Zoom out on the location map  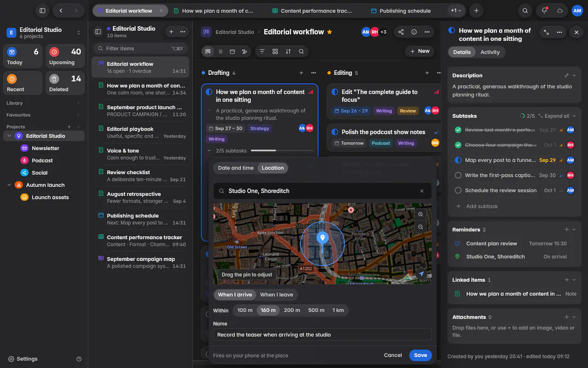tap(420, 227)
